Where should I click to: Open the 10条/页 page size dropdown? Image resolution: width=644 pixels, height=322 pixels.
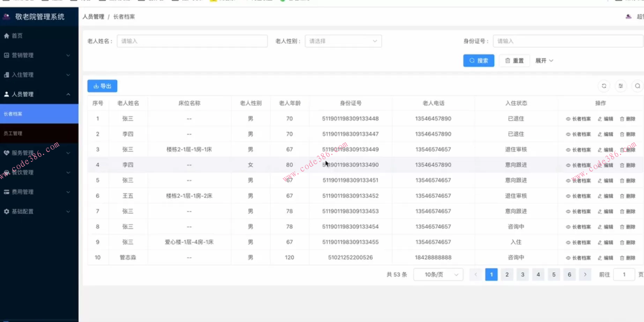pos(438,274)
